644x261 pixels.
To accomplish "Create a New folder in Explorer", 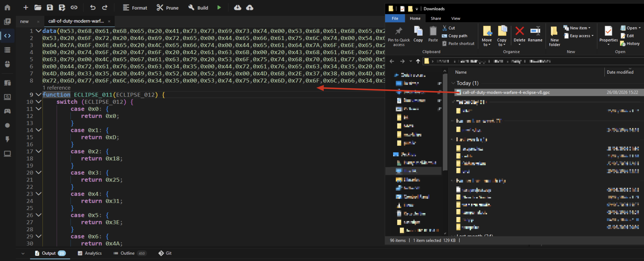I will pyautogui.click(x=554, y=36).
